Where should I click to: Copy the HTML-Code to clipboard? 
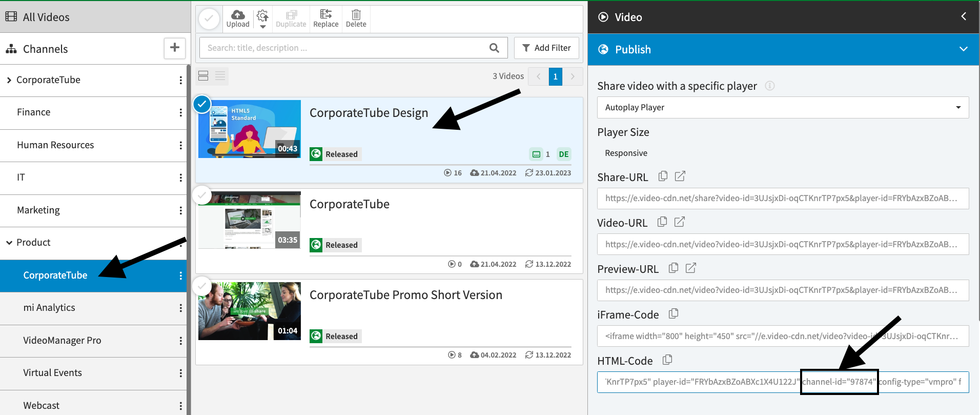[667, 360]
